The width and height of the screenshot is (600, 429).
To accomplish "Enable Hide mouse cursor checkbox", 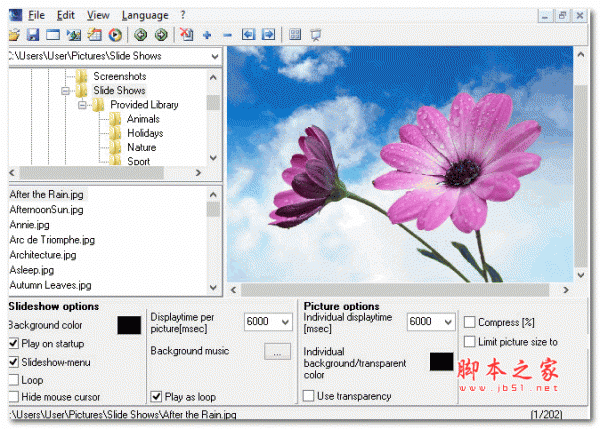I will 13,396.
